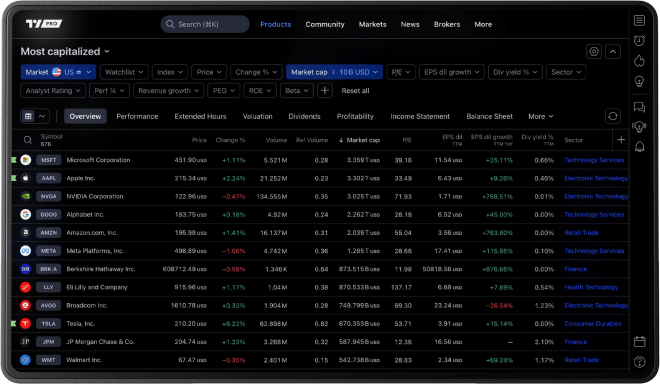Viewport: 660px width, 385px height.
Task: Open the idea streams broadcast icon in sidebar
Action: 639,127
